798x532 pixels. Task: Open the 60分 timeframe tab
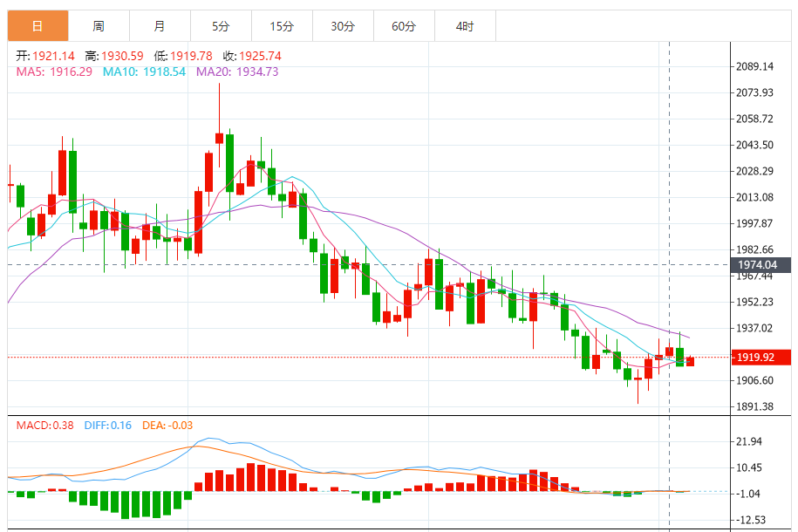point(404,26)
